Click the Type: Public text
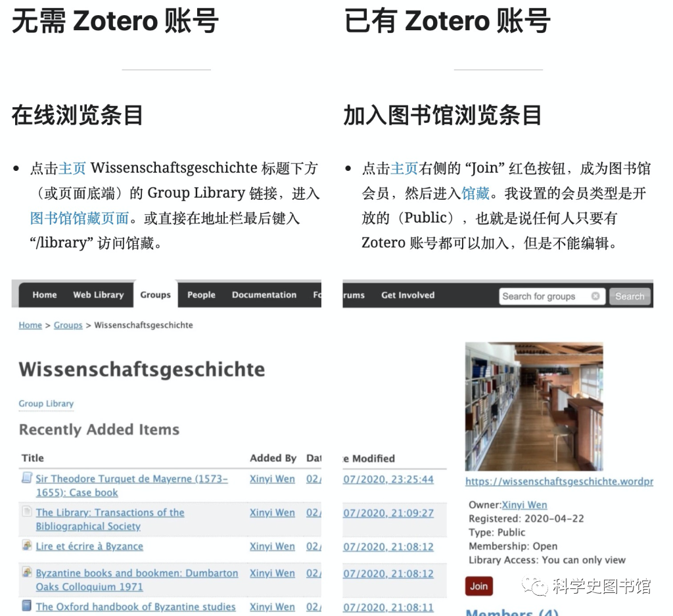 (497, 533)
